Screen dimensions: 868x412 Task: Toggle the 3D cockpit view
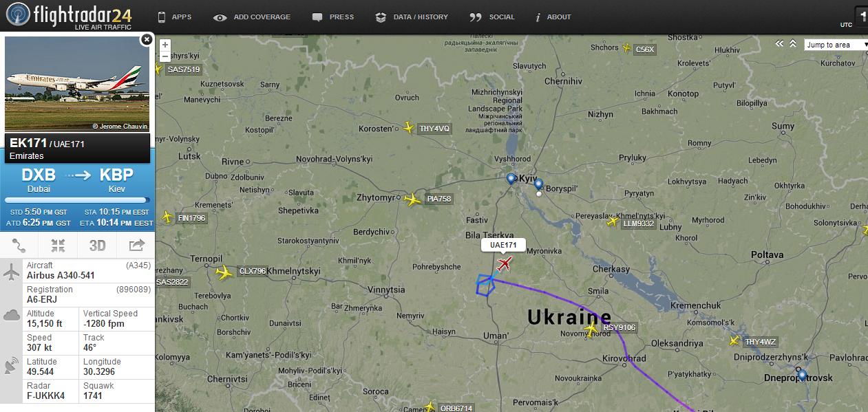point(97,246)
